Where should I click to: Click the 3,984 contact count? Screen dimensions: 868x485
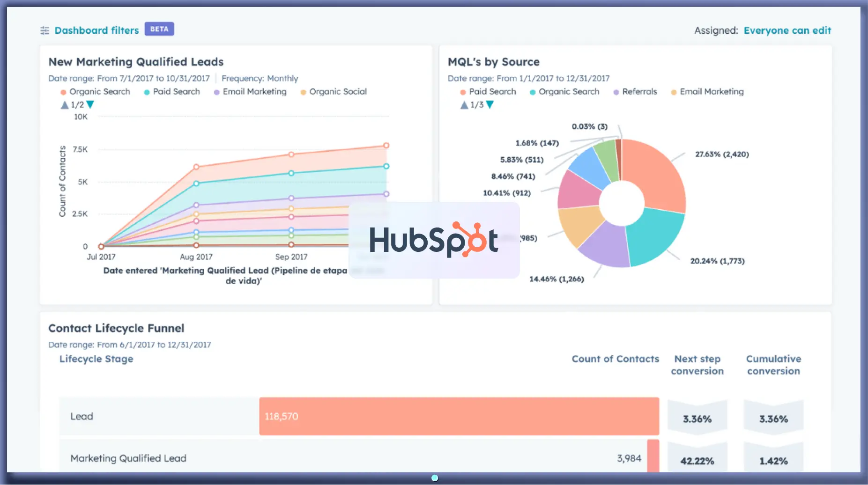(x=629, y=458)
